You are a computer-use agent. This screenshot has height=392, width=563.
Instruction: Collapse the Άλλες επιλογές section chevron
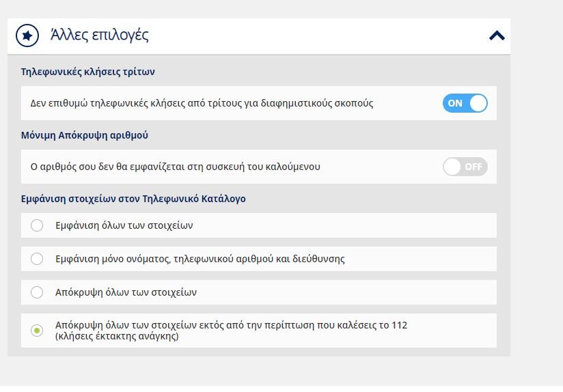497,36
